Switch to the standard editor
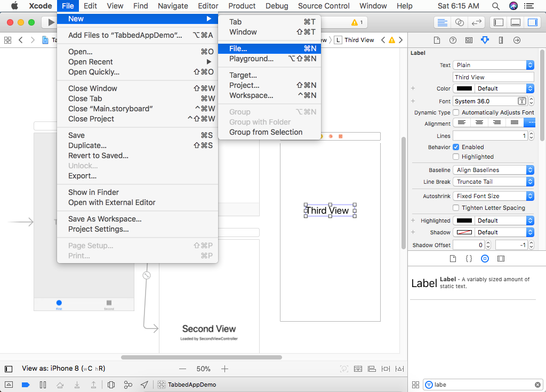 (442, 22)
